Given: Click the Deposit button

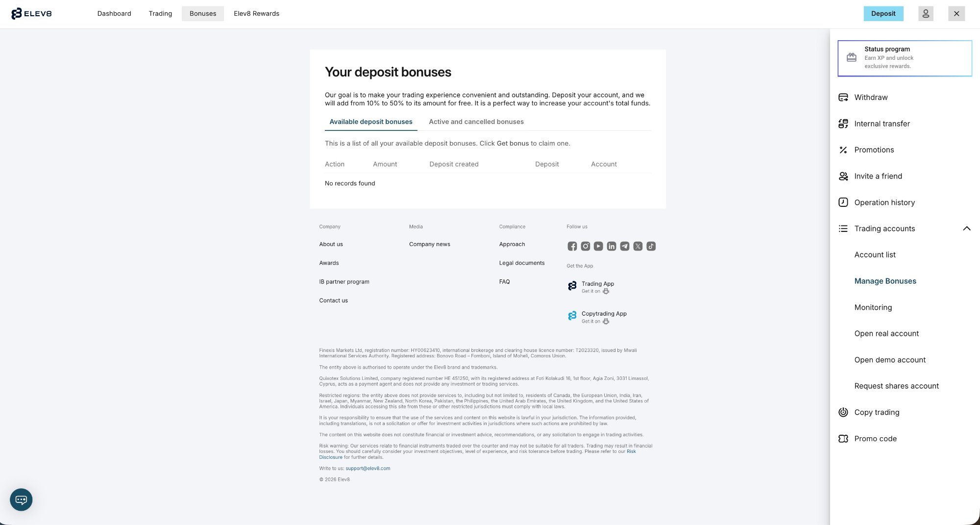Looking at the screenshot, I should (x=883, y=13).
